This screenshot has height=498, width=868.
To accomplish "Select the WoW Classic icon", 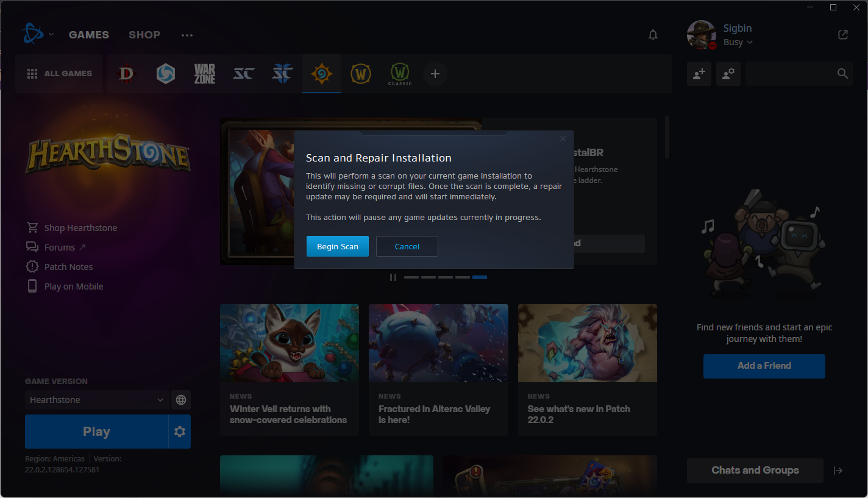I will click(x=400, y=74).
